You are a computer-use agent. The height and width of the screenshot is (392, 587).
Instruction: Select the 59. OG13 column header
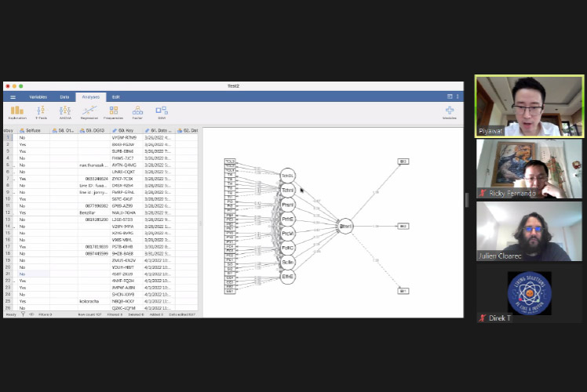click(x=93, y=131)
